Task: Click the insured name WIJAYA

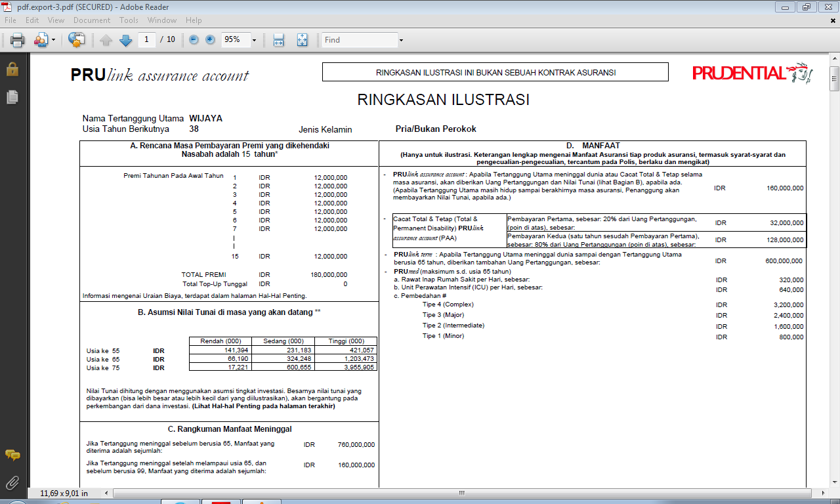Action: click(206, 119)
